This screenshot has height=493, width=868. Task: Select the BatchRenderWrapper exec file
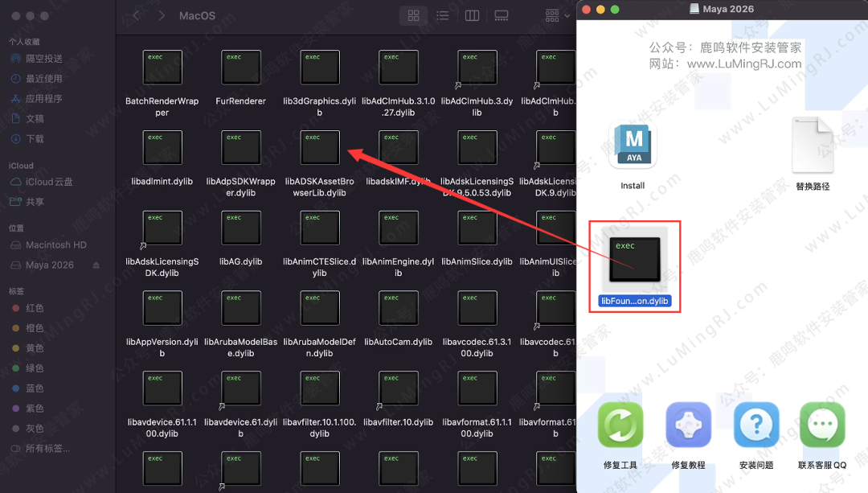(x=162, y=68)
